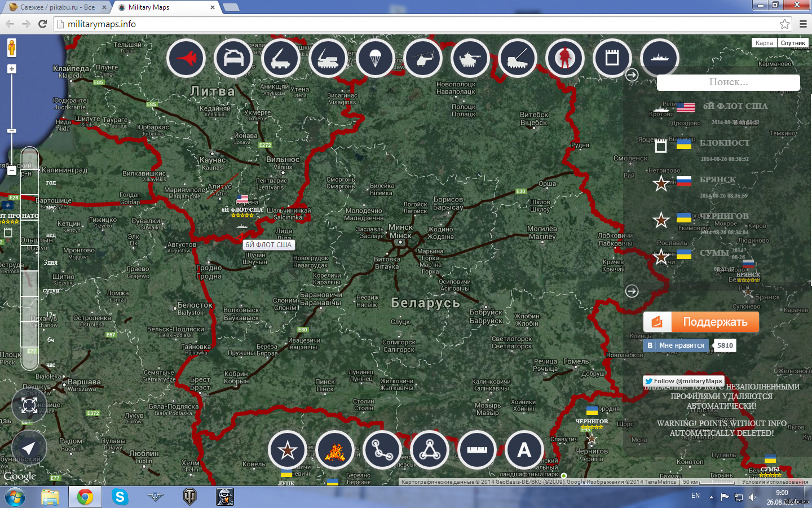
Task: Select the checkpoint tower marker tool
Action: (612, 58)
